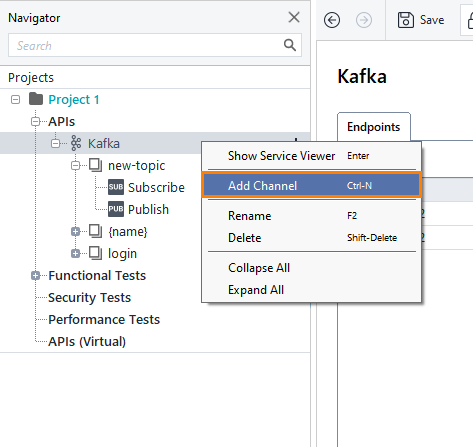This screenshot has height=447, width=473.
Task: Choose Delete from context menu
Action: 311,238
